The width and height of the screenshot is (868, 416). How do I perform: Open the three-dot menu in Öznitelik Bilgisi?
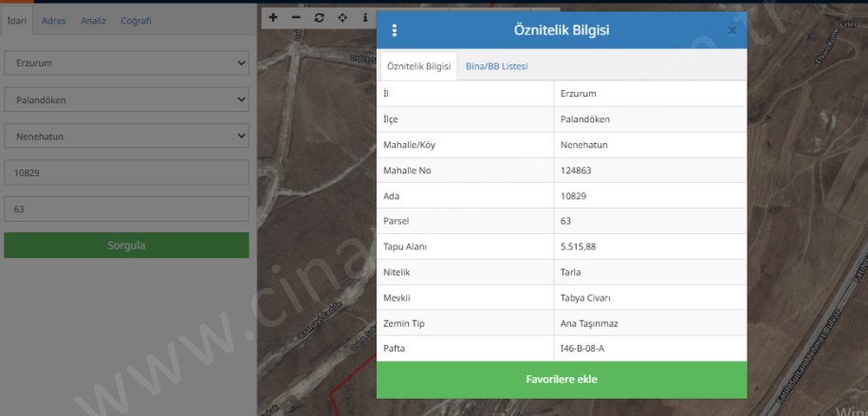395,30
